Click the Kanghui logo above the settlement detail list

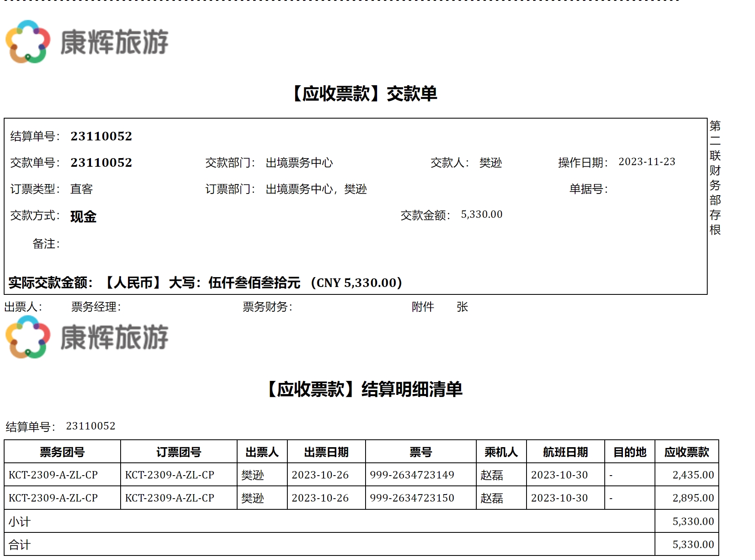[x=86, y=337]
